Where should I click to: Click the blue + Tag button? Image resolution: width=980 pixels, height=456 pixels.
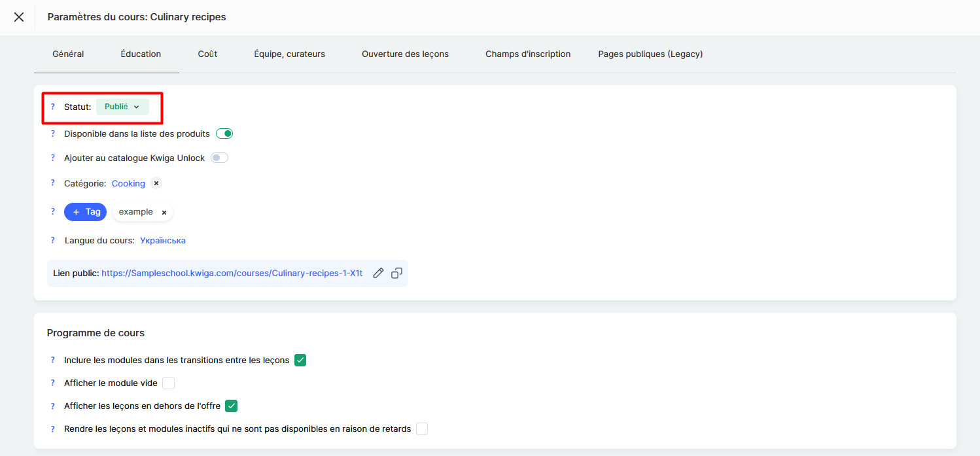click(85, 212)
